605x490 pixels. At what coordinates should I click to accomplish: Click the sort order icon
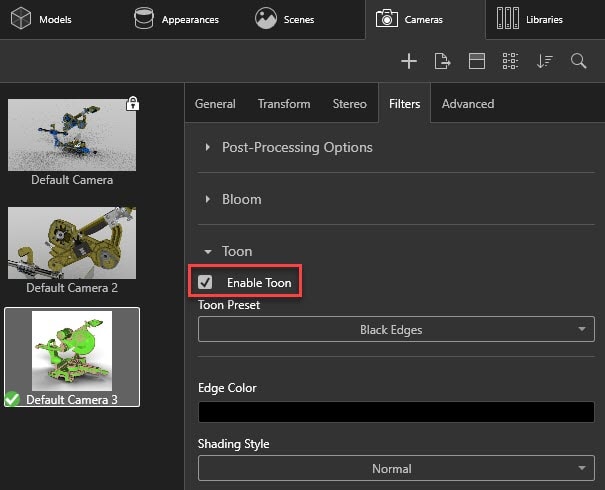click(x=544, y=61)
